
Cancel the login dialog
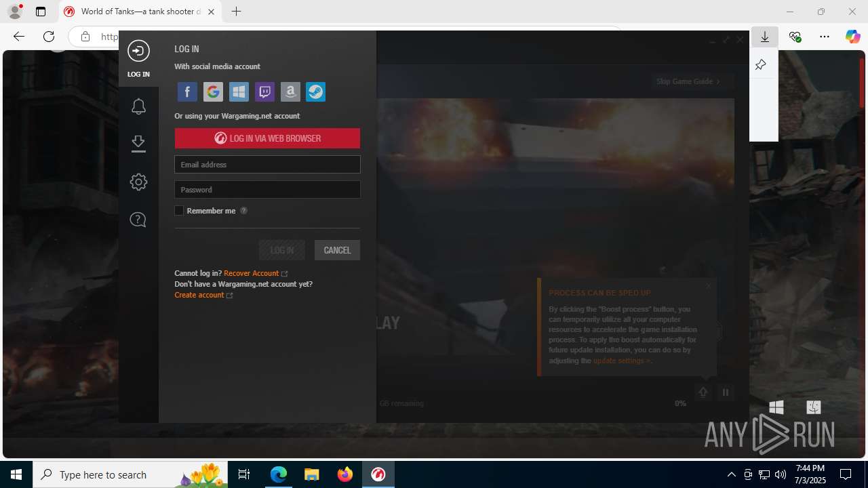[x=337, y=250]
